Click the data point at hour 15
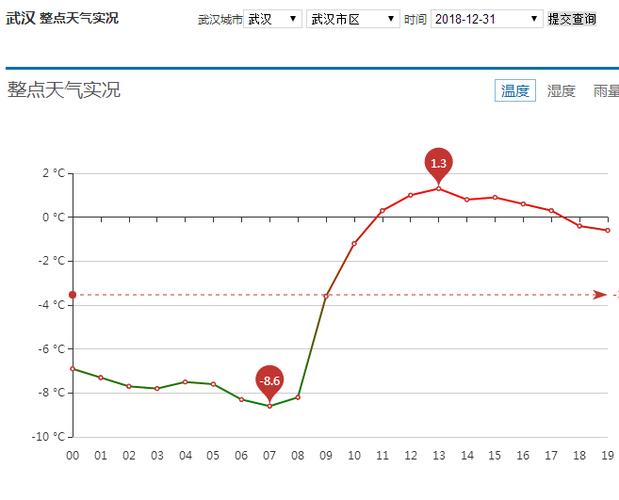This screenshot has height=500, width=619. (495, 197)
